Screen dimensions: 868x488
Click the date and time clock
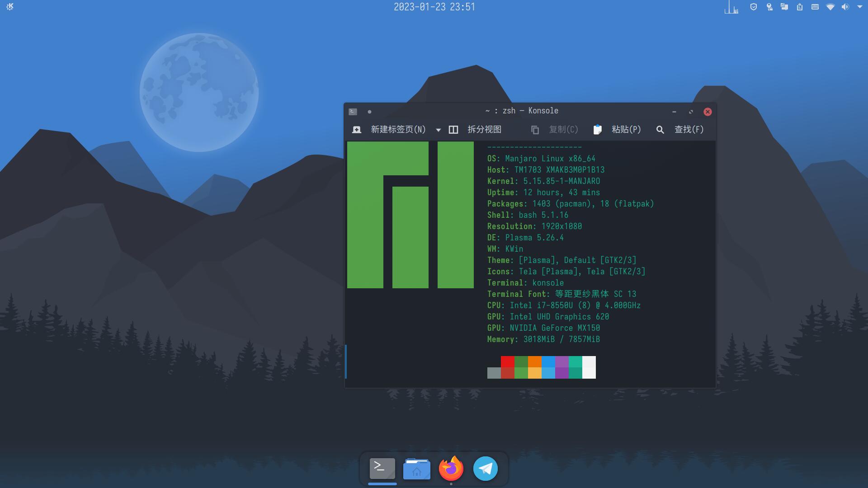point(434,7)
